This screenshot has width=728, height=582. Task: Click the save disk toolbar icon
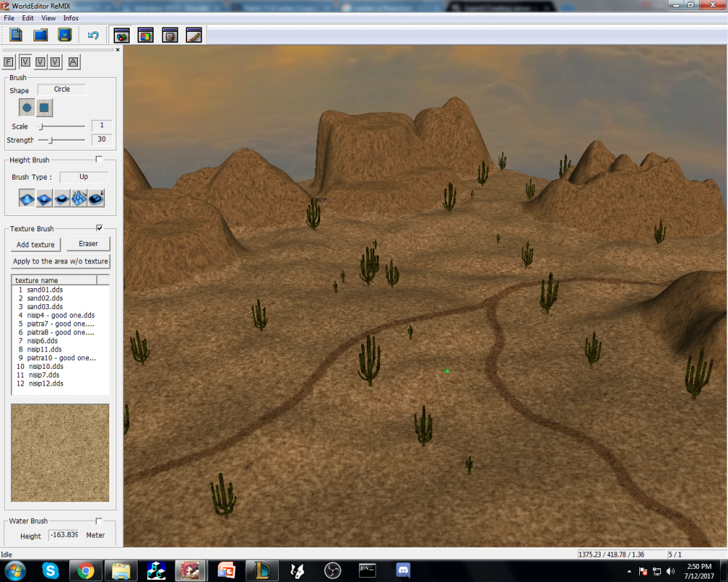[x=65, y=35]
